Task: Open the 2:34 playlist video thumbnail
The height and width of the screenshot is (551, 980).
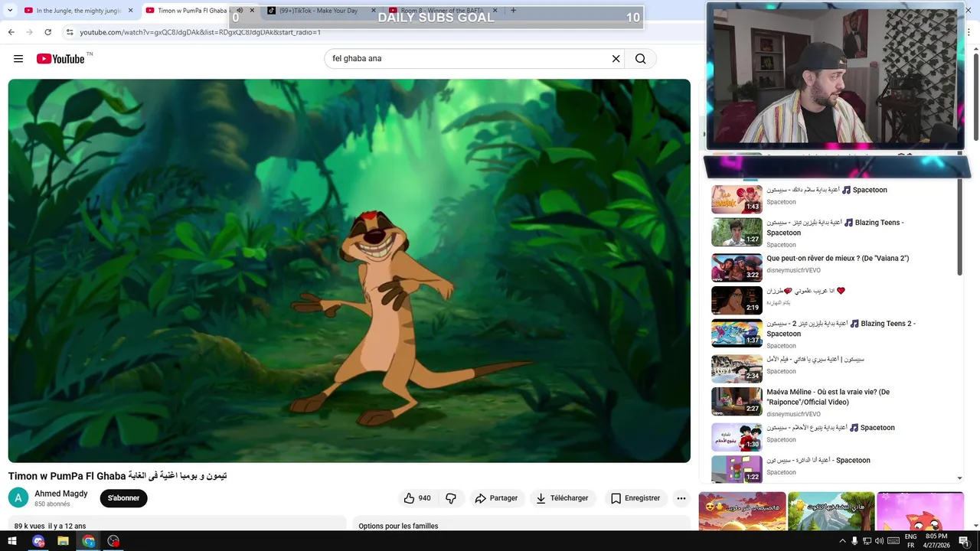Action: [x=737, y=368]
